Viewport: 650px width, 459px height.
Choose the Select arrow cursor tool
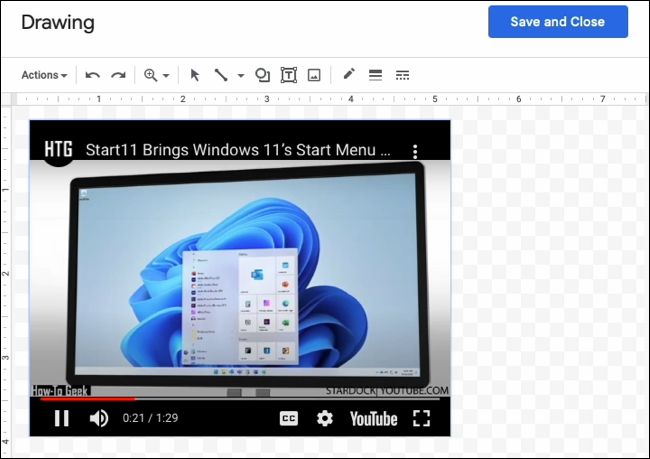(x=195, y=75)
